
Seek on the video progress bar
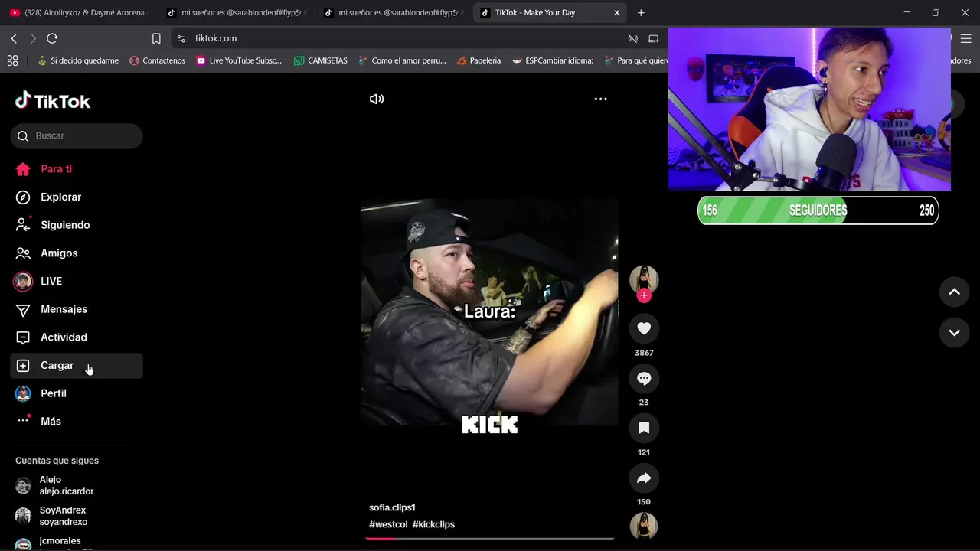coord(489,539)
